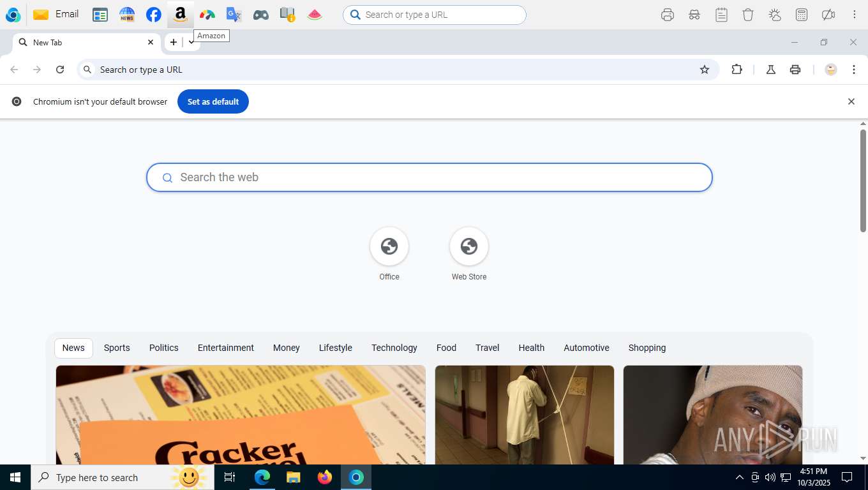
Task: Select the Shopping category tab
Action: [647, 348]
